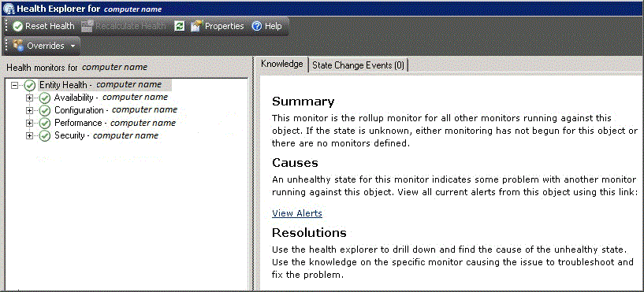
Task: Collapse the Entity Health tree node
Action: click(15, 85)
